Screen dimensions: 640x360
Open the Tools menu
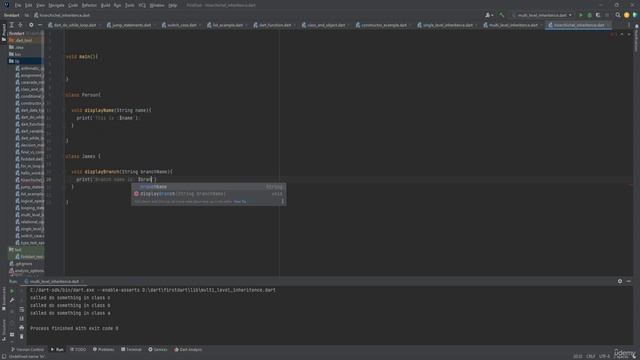(129, 5)
